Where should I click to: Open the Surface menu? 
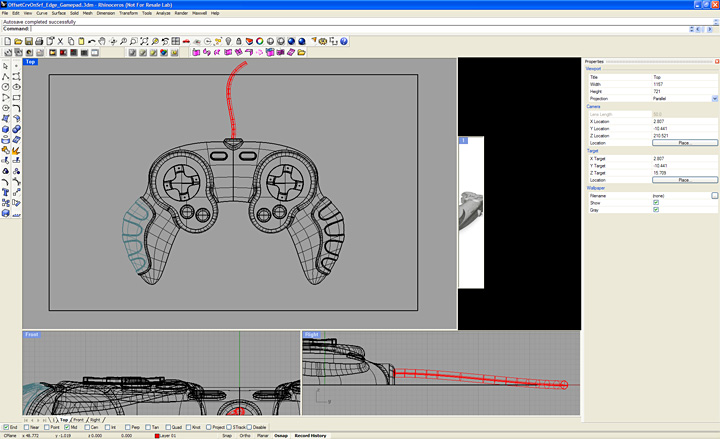[x=58, y=13]
